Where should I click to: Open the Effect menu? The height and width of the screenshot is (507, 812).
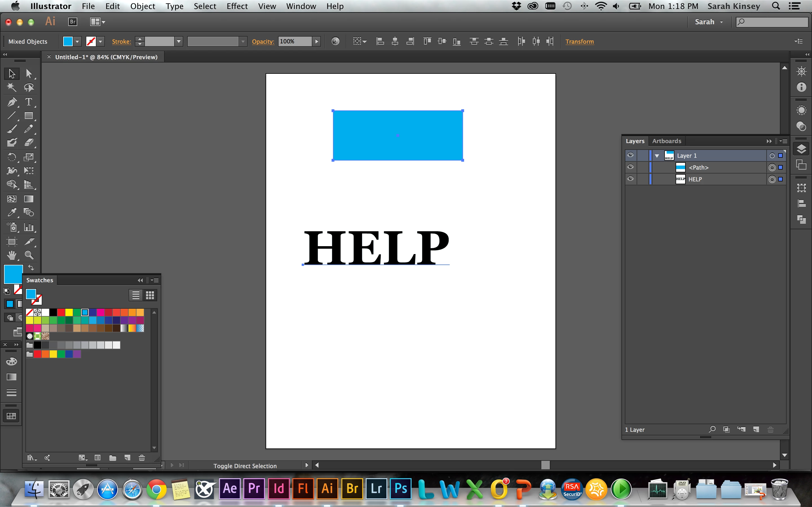coord(237,6)
